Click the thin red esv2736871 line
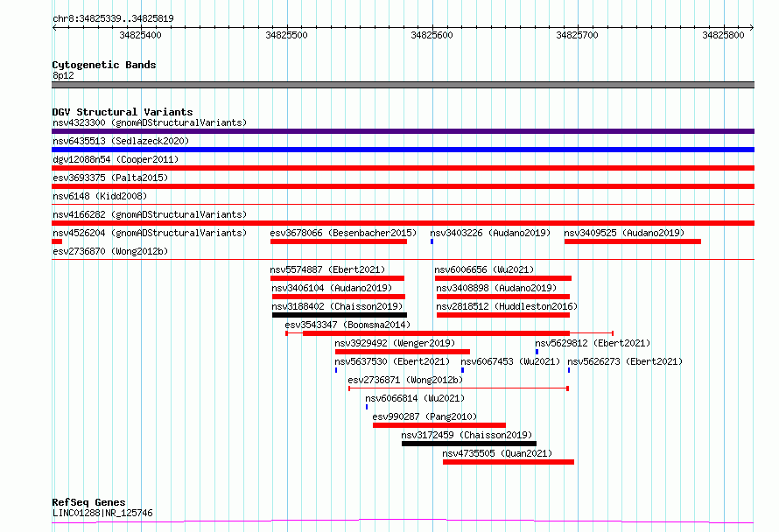779x532 pixels. tap(459, 388)
